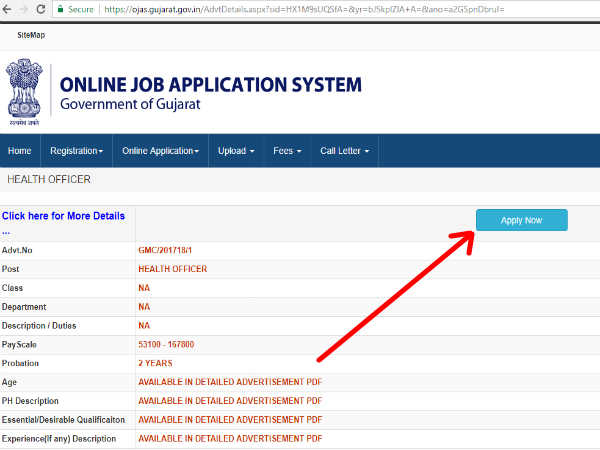Click the PH Description label
Viewport: 600px width, 450px height.
tap(30, 401)
